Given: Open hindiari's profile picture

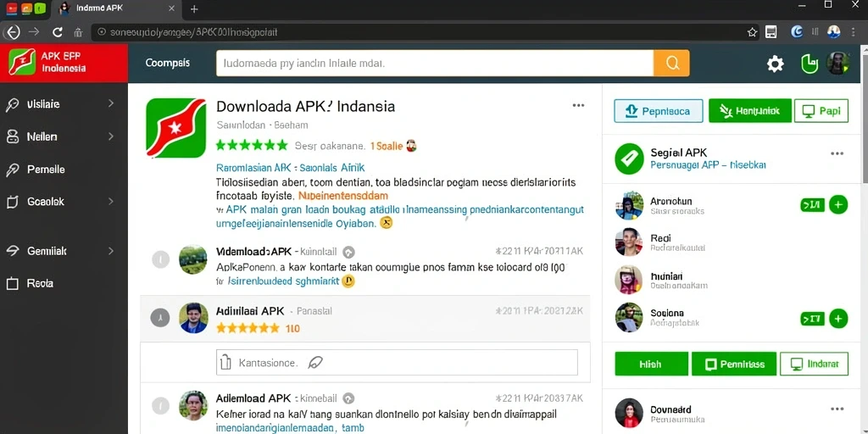Looking at the screenshot, I should click(629, 280).
